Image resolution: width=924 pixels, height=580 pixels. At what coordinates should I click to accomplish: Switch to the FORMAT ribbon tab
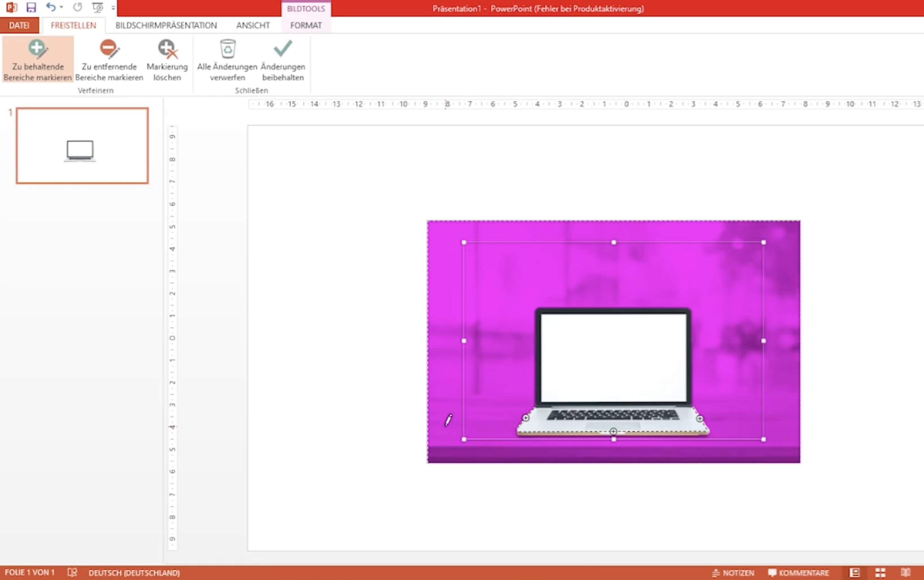306,25
